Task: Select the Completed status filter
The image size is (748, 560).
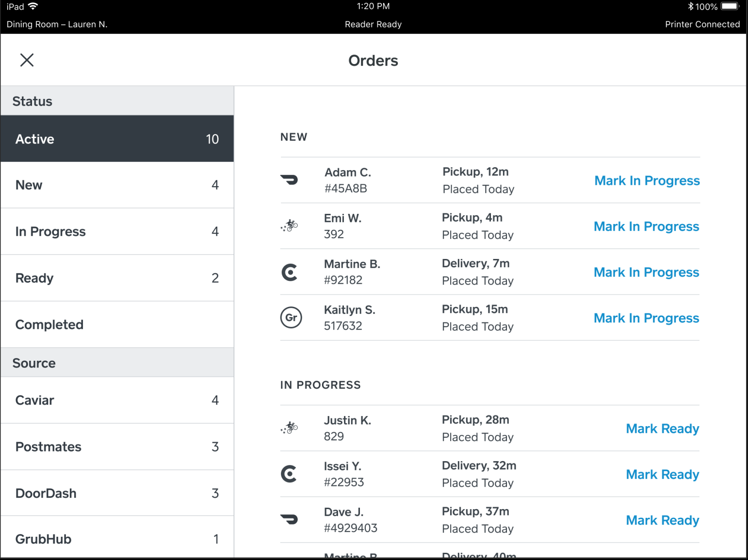Action: (117, 325)
